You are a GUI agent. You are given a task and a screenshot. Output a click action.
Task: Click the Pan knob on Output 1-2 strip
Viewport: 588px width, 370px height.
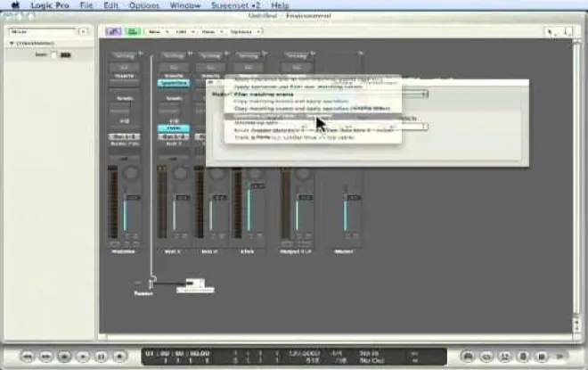[x=303, y=173]
